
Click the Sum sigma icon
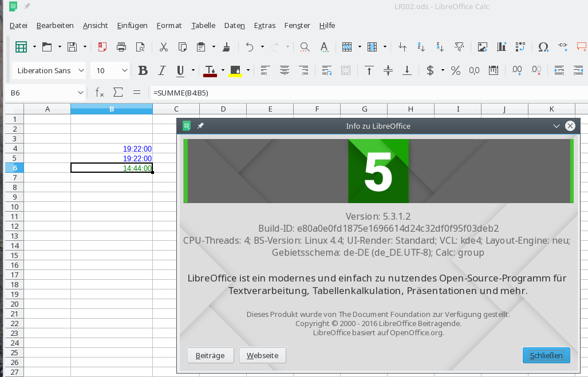(118, 93)
